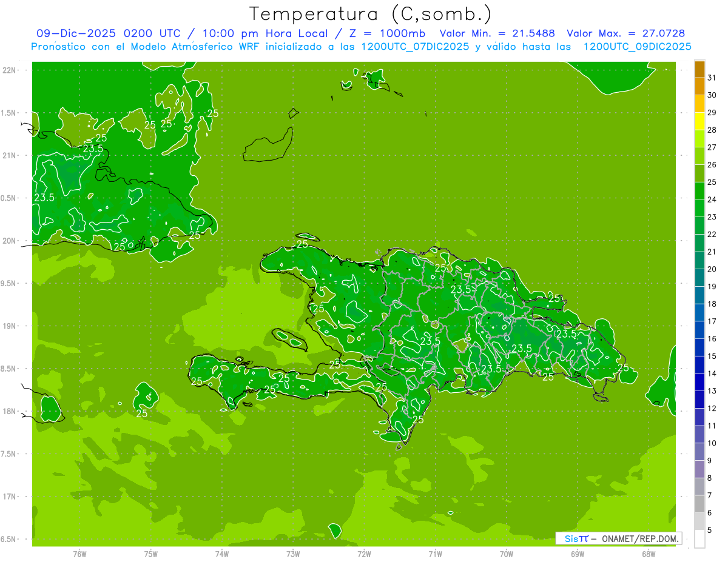Select the "1200UTC_09DIC2025" valid-until timestamp
This screenshot has width=728, height=562.
point(637,47)
